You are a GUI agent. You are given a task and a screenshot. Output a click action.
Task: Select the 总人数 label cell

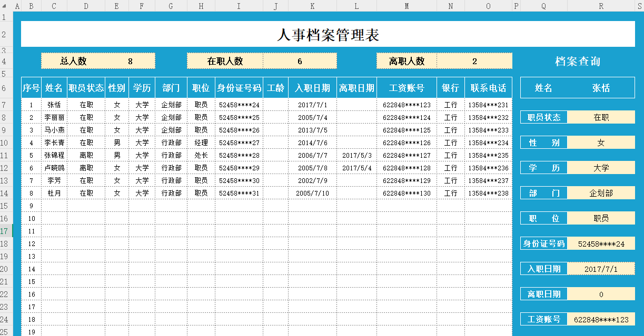(74, 60)
